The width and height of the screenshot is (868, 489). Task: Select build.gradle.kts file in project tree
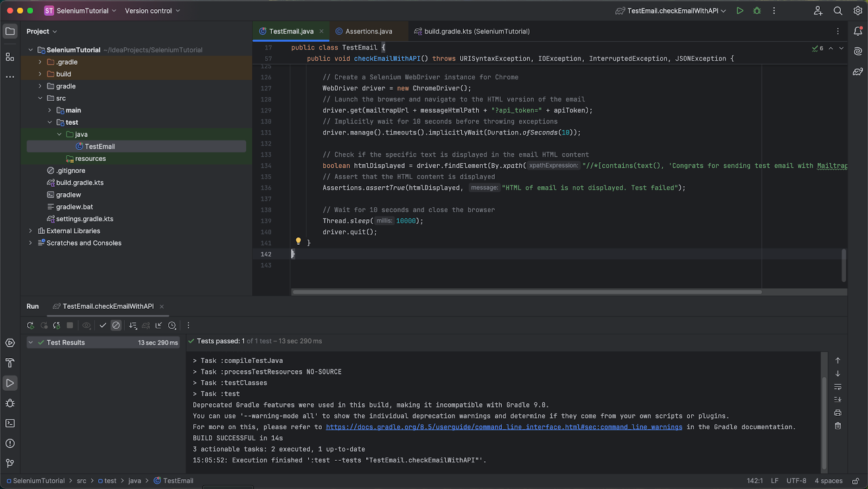click(x=80, y=183)
